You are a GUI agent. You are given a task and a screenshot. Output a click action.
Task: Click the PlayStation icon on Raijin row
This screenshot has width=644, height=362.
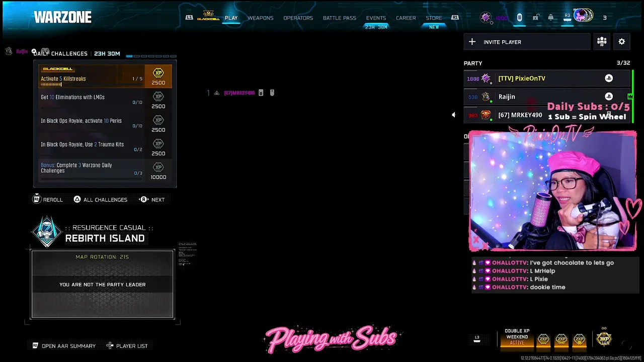[x=609, y=97]
